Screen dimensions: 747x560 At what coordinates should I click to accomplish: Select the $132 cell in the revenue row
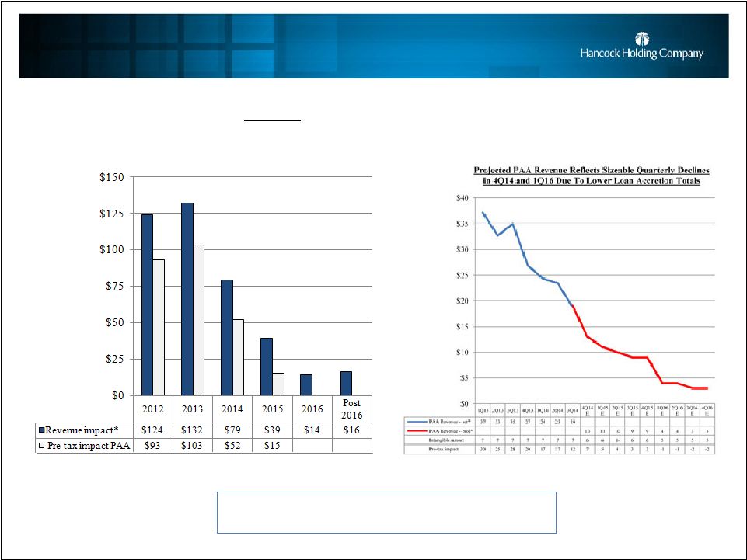click(193, 430)
